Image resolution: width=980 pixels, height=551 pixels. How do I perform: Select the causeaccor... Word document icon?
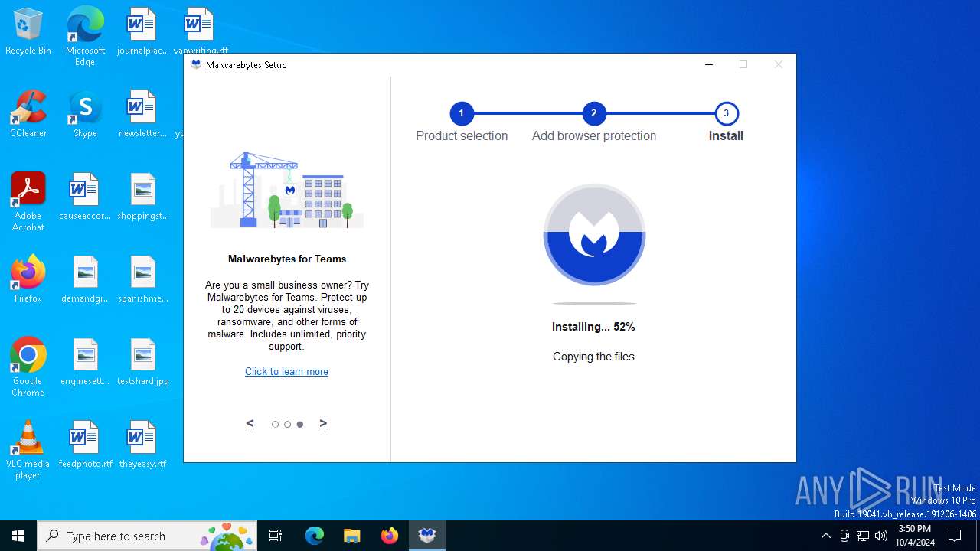coord(85,197)
